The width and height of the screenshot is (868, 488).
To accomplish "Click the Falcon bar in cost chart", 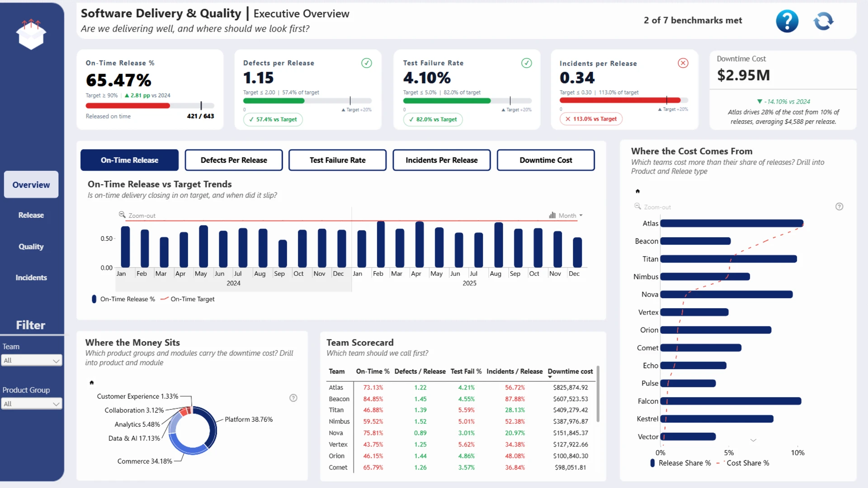I will pos(731,401).
